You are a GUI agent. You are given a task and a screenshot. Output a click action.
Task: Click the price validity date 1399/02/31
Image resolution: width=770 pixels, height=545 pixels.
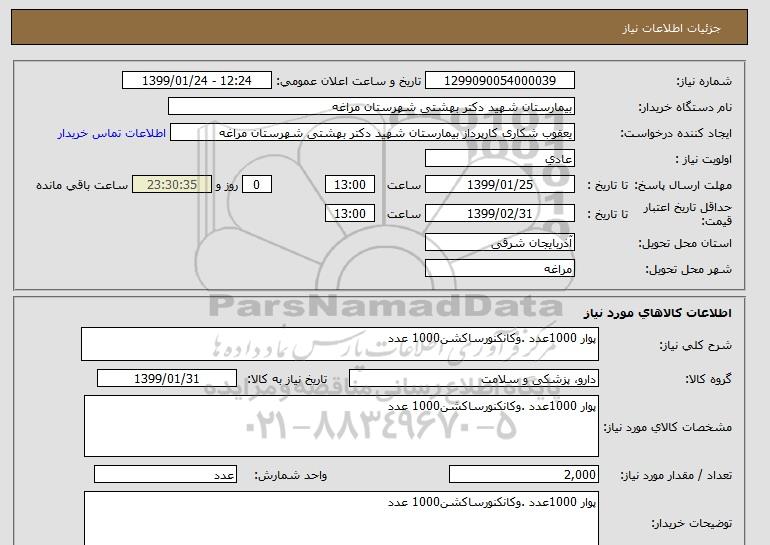click(500, 213)
